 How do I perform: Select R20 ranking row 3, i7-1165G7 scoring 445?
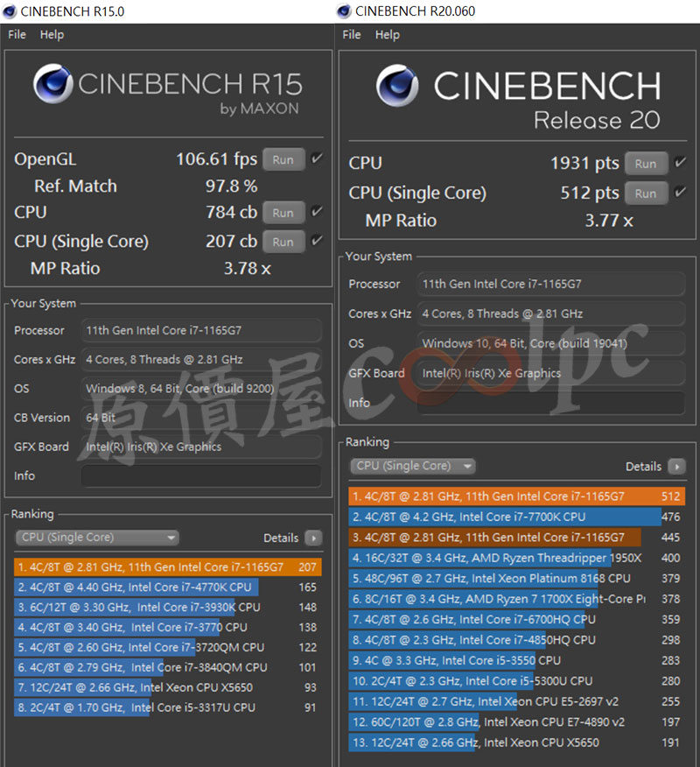pyautogui.click(x=517, y=538)
